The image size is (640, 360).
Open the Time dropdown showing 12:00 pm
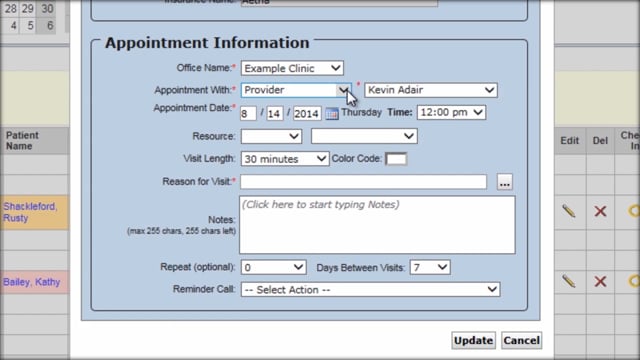click(451, 112)
